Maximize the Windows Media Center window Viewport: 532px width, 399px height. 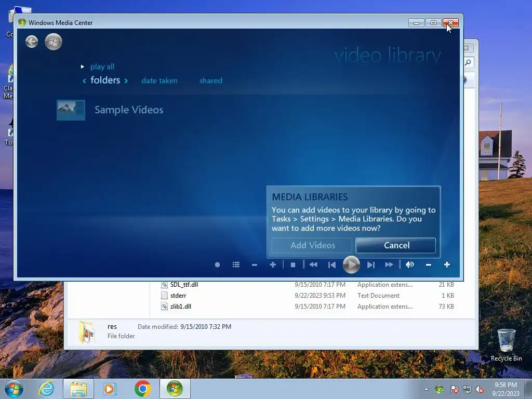433,23
